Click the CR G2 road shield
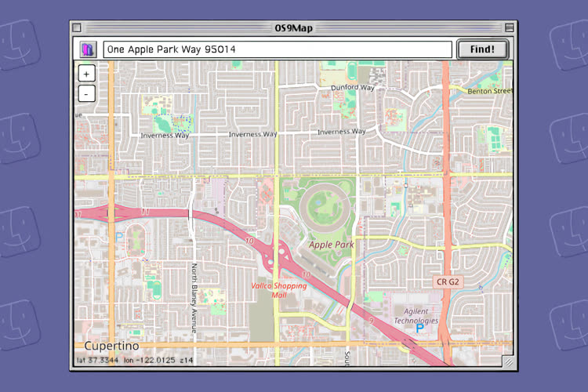 click(x=448, y=281)
